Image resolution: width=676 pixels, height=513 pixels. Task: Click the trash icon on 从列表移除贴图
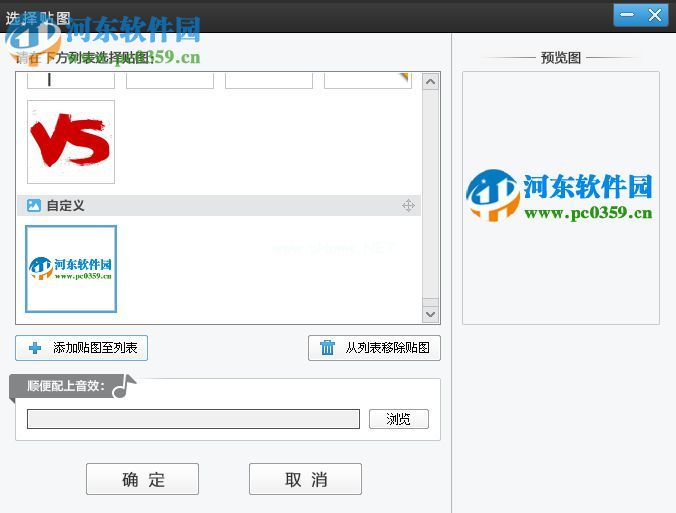point(327,348)
